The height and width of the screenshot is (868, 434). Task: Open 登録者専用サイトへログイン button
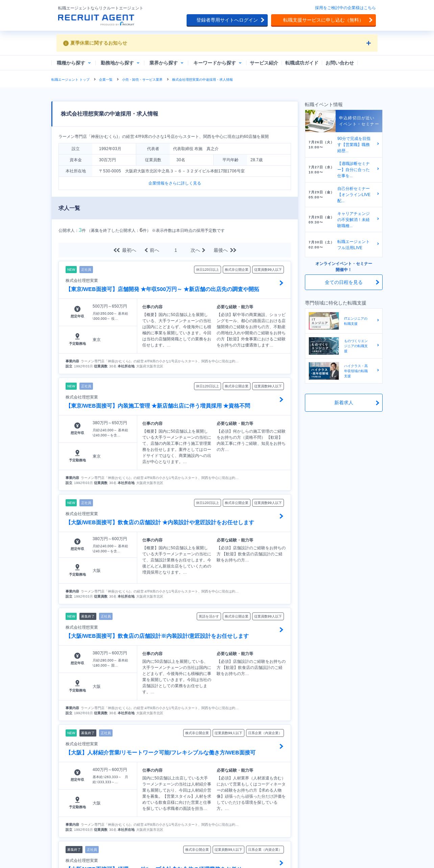pos(227,20)
